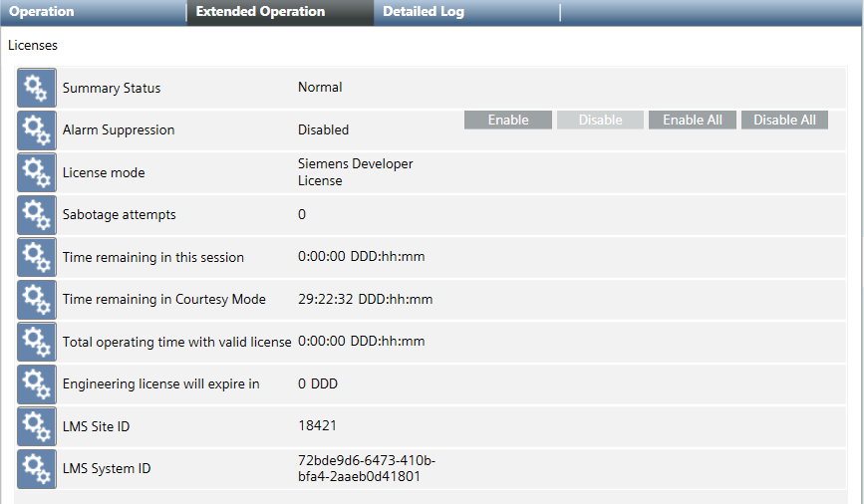Open the Detailed Log tab
The image size is (864, 504).
[x=424, y=12]
